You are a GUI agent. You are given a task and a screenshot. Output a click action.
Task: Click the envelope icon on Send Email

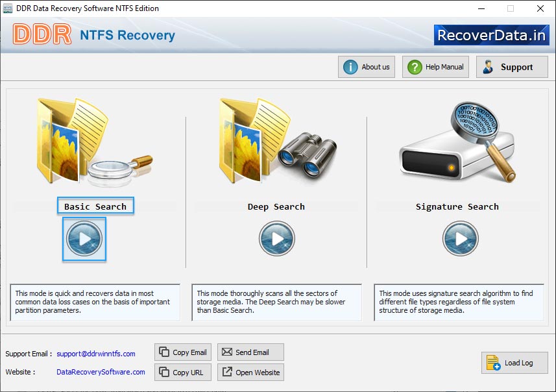pos(227,352)
